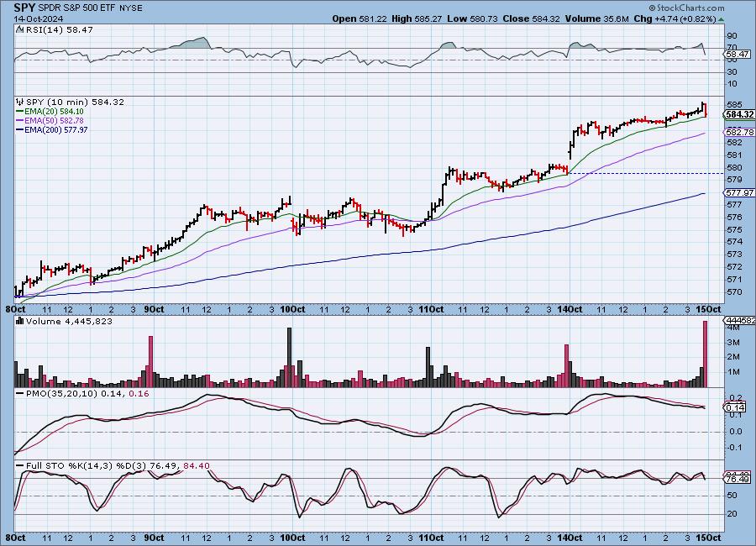The height and width of the screenshot is (546, 756).
Task: Click the 575 price axis label
Action: (x=734, y=229)
